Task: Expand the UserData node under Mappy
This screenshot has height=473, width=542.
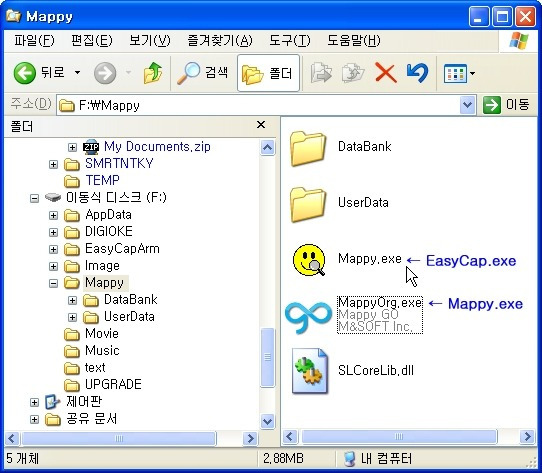Action: tap(72, 317)
